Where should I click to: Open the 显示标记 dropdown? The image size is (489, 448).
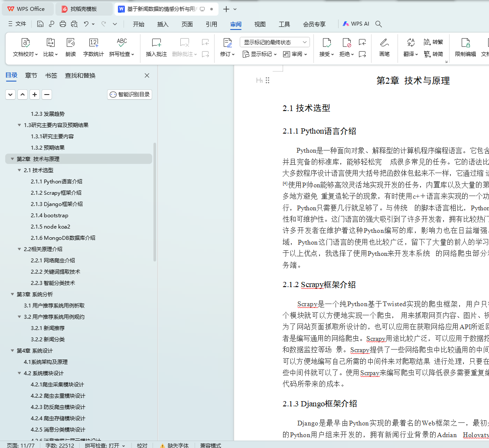[x=260, y=54]
